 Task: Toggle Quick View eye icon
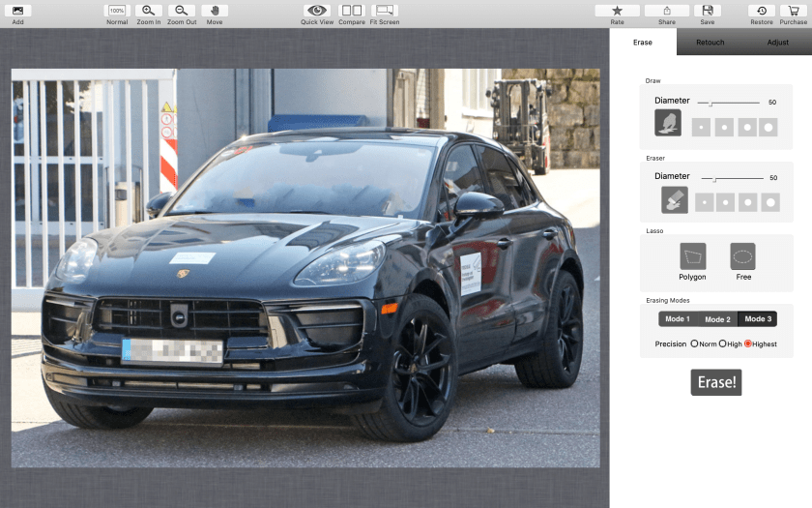click(317, 11)
